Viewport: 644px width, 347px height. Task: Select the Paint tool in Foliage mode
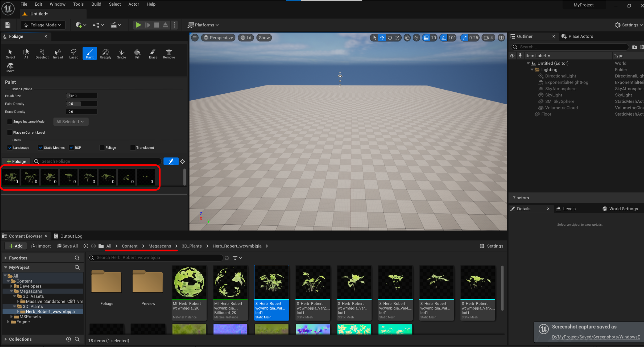point(90,53)
